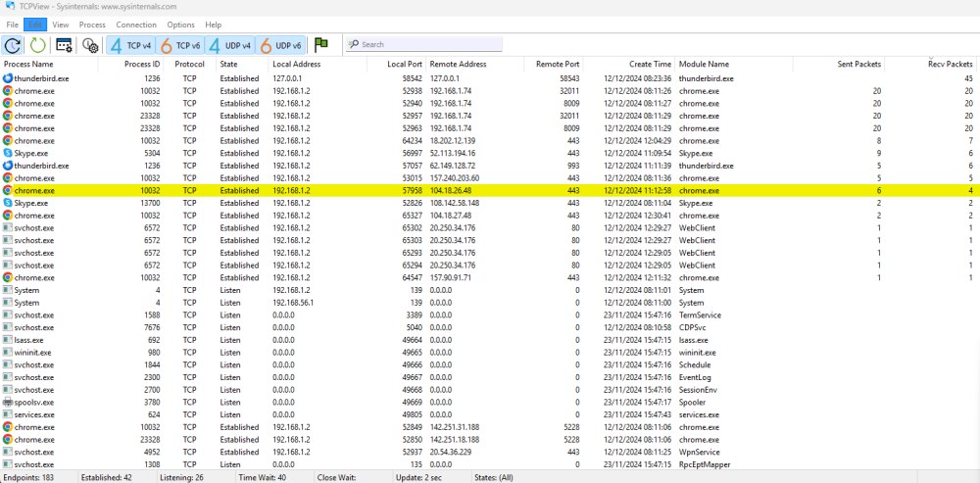Select remote address 18.202.12.139 cell
Screen dimensions: 980x483
pos(453,140)
